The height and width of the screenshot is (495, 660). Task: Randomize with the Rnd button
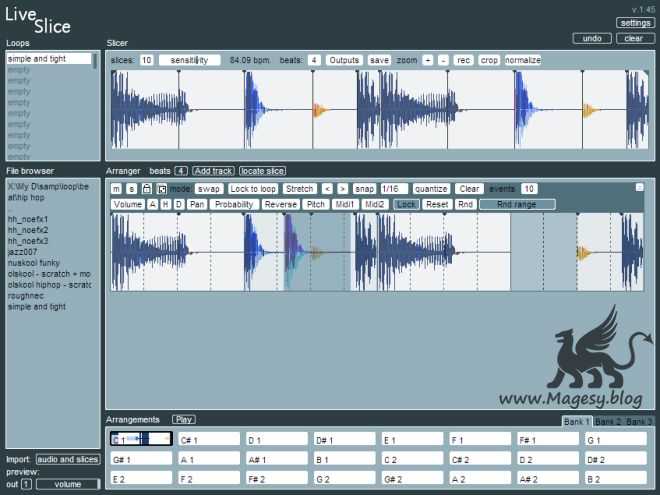click(x=465, y=205)
